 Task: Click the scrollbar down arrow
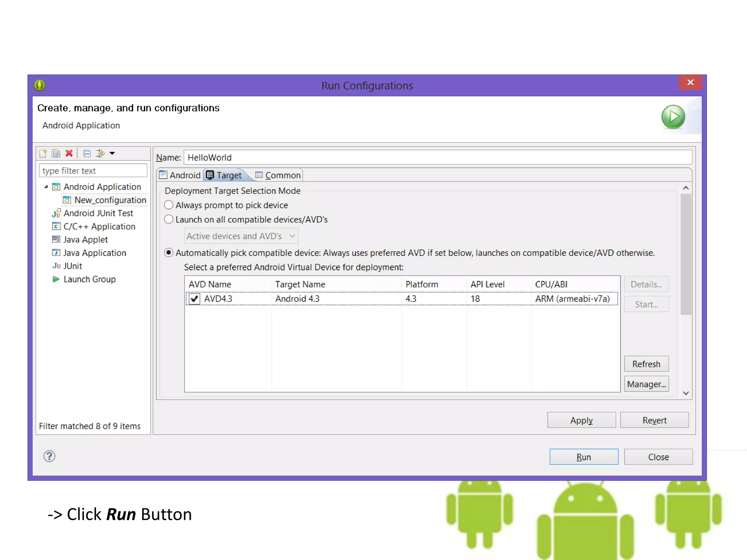coord(686,393)
